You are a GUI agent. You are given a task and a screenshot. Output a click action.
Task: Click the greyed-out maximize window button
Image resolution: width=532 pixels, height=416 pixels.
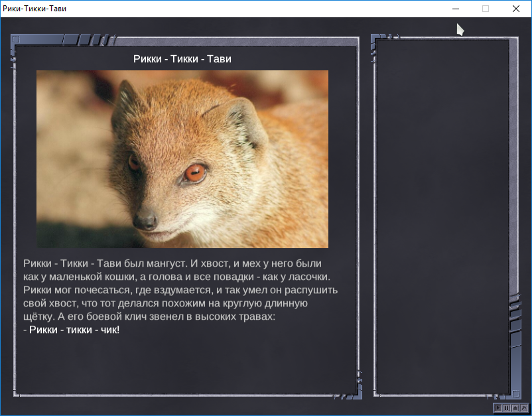486,9
